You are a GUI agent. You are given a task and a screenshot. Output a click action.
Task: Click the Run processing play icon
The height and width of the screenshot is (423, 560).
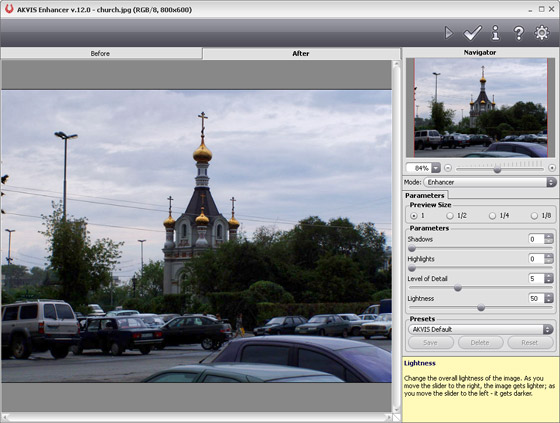click(x=449, y=33)
